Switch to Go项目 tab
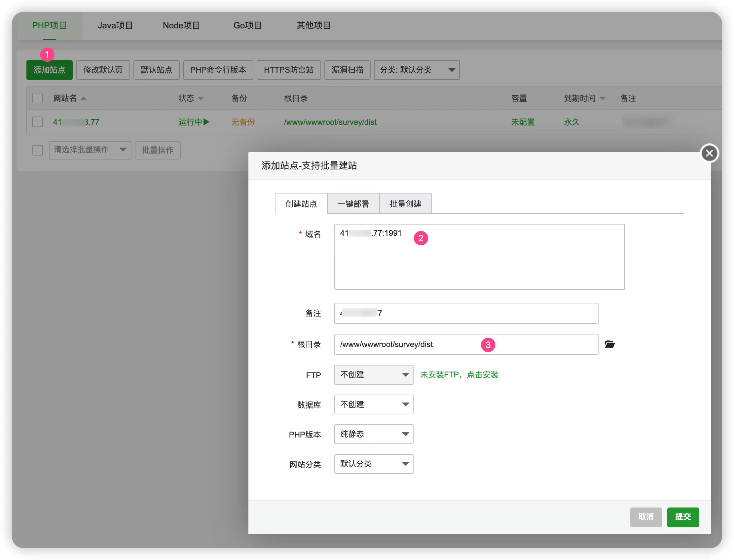This screenshot has width=734, height=560. 247,26
